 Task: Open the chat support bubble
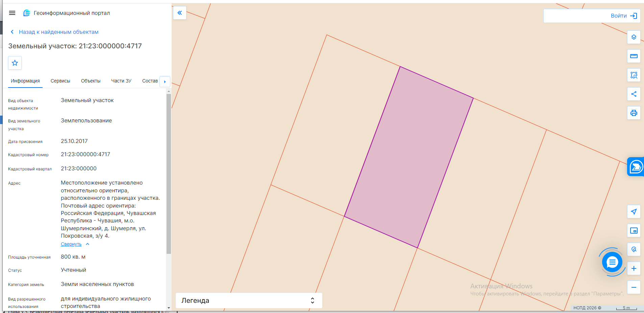(612, 262)
